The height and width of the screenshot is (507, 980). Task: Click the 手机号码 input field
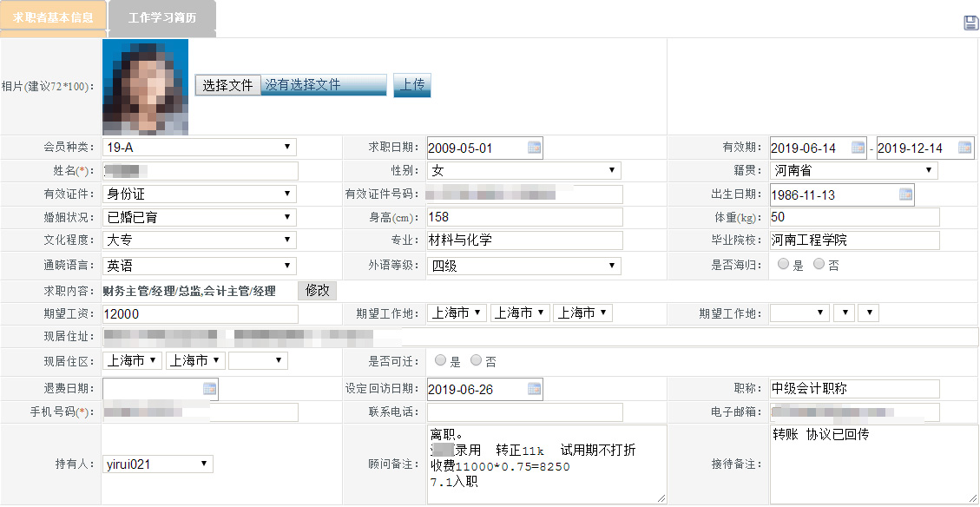click(x=201, y=412)
